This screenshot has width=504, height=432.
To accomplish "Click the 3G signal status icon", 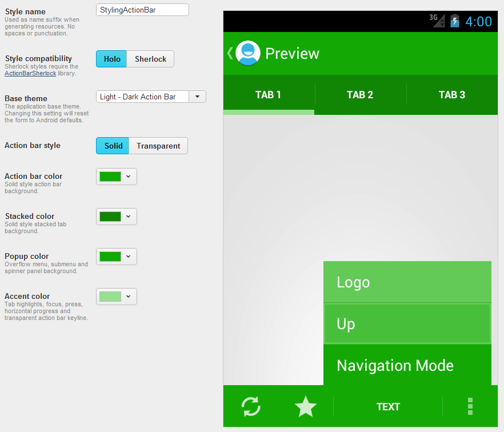I will 437,21.
